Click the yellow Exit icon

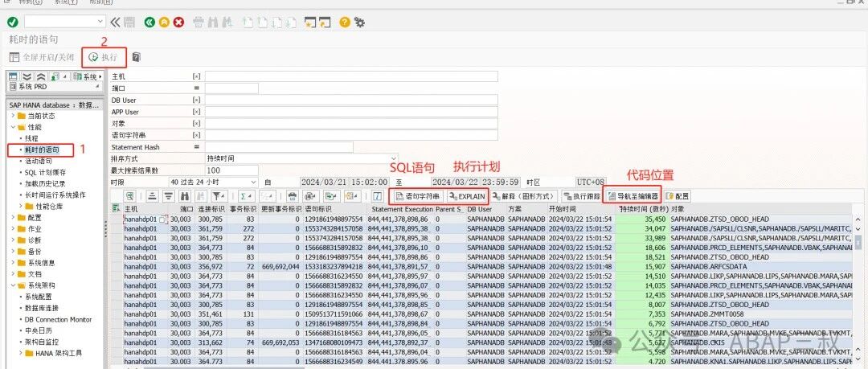coord(164,23)
